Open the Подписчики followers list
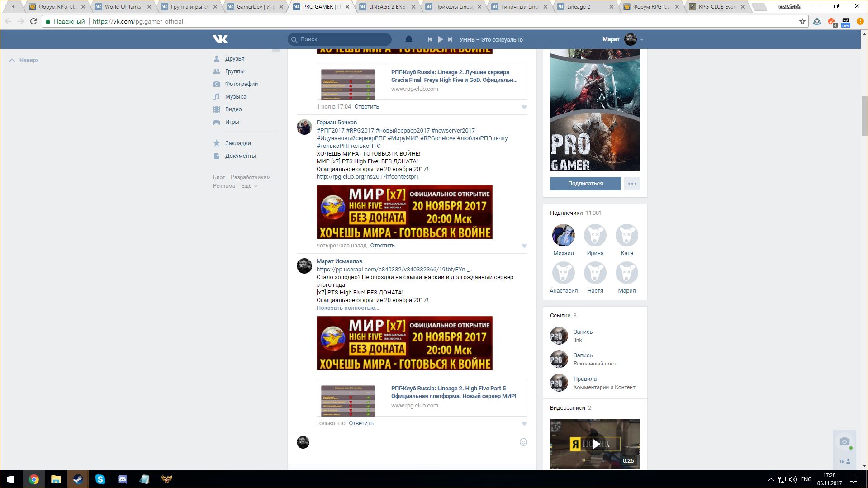The width and height of the screenshot is (868, 488). coord(576,213)
